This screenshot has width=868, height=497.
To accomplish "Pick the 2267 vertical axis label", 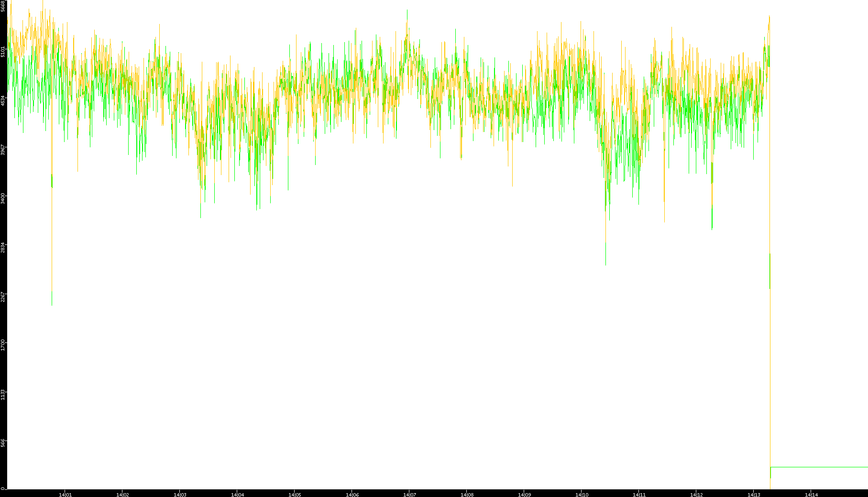I will tap(3, 296).
